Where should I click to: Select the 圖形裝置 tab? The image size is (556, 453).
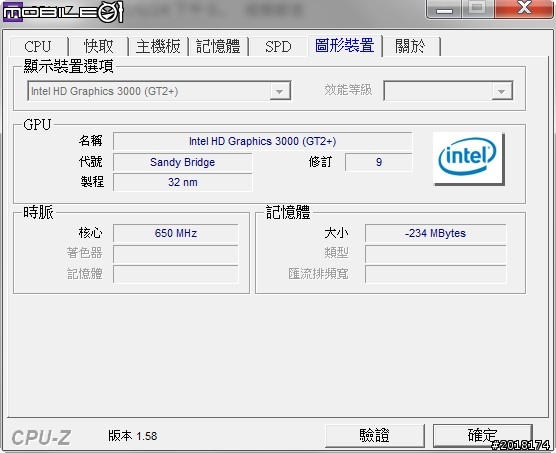click(345, 45)
